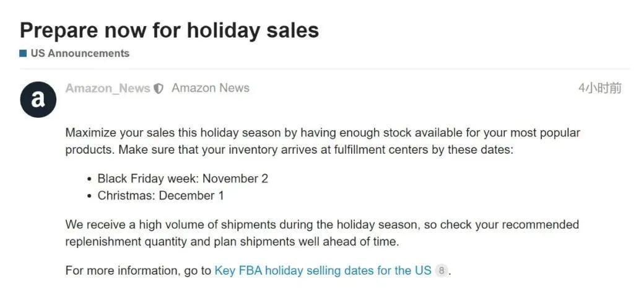Image resolution: width=644 pixels, height=297 pixels.
Task: Click the "4小时前" post timestamp
Action: point(599,88)
